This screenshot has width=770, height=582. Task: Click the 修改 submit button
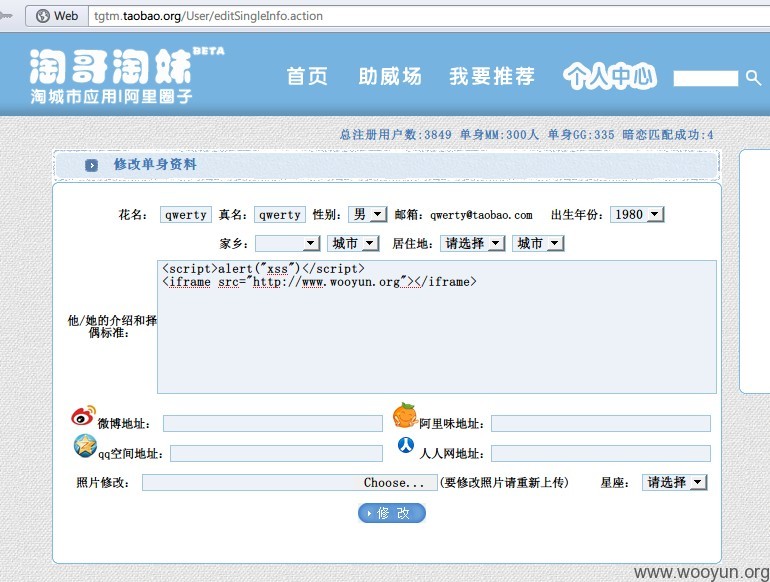pos(392,513)
